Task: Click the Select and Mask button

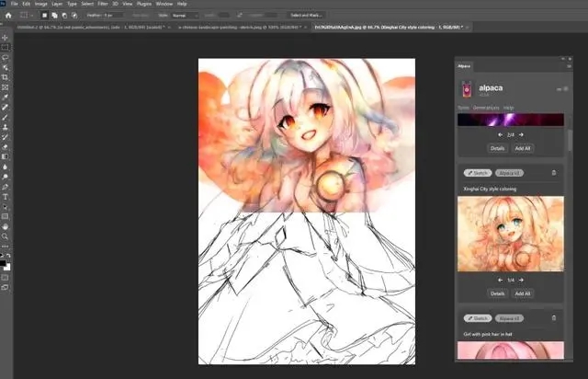Action: 306,16
